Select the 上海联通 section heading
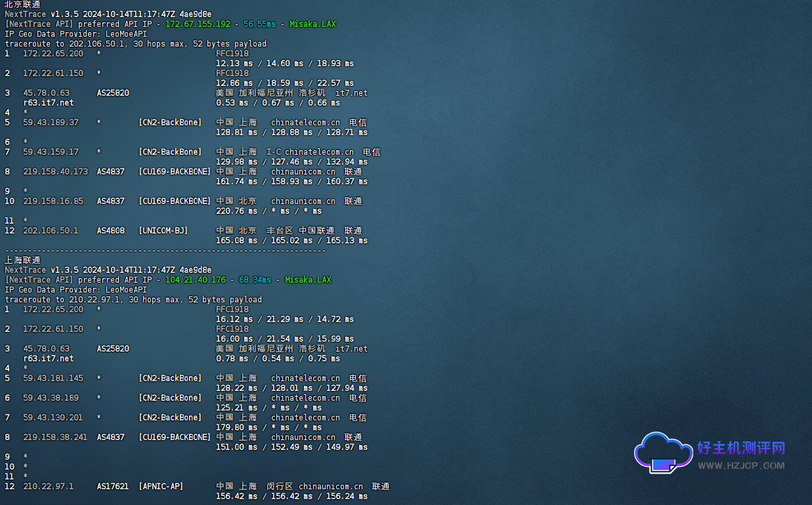 tap(22, 260)
